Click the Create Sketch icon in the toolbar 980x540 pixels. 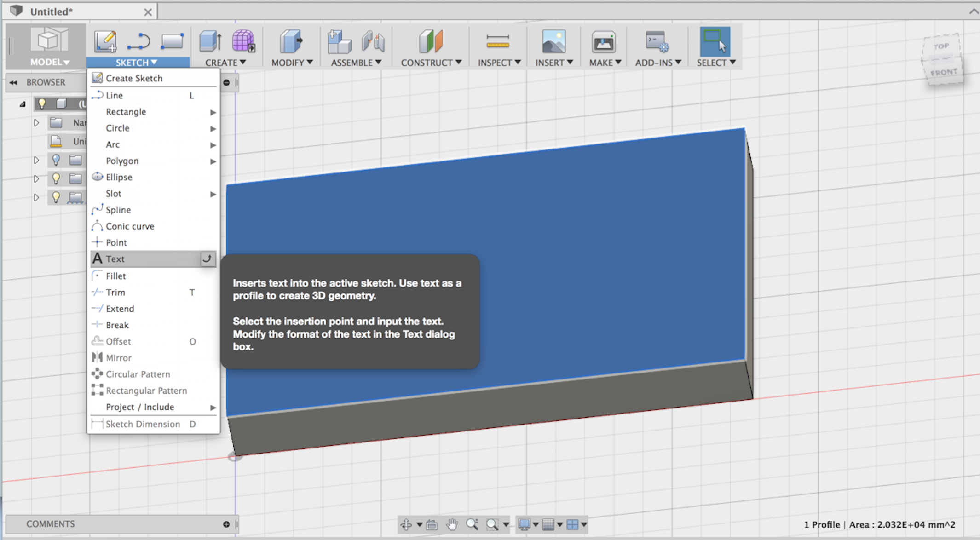[x=105, y=41]
